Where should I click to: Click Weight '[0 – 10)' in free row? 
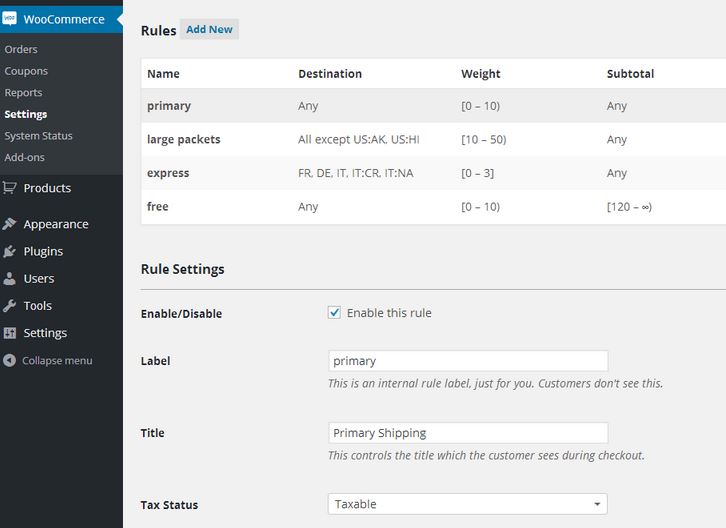(x=481, y=207)
